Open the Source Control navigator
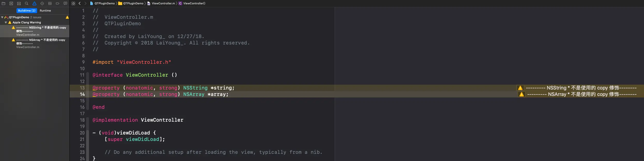The height and width of the screenshot is (161, 644). pos(11,3)
